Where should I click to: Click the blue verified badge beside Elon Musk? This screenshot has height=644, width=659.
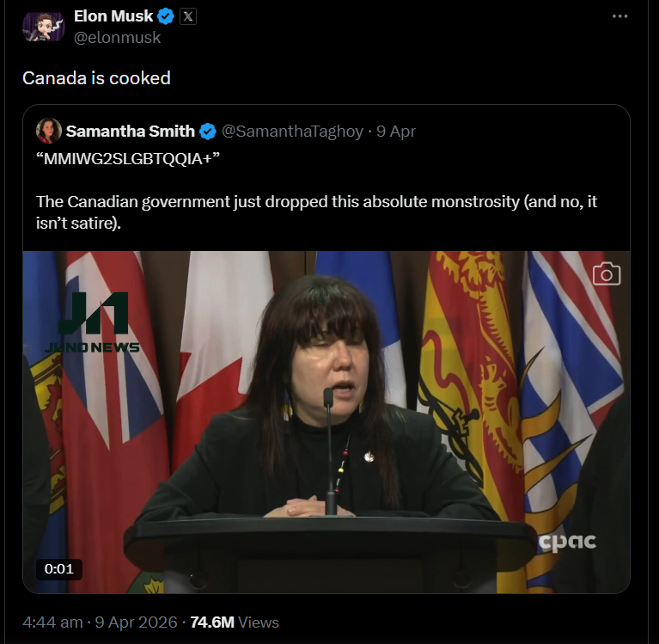[x=166, y=17]
